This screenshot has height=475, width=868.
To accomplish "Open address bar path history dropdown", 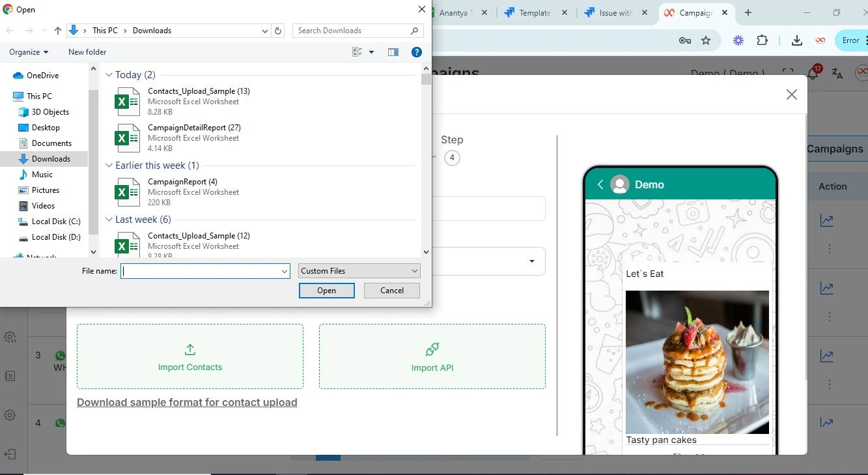I will pyautogui.click(x=264, y=31).
